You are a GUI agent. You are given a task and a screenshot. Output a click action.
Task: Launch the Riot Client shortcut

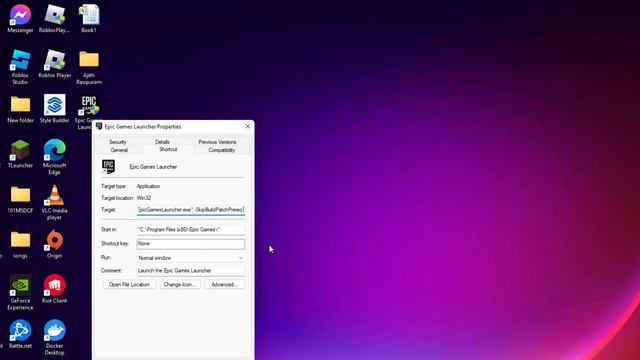[x=54, y=289]
